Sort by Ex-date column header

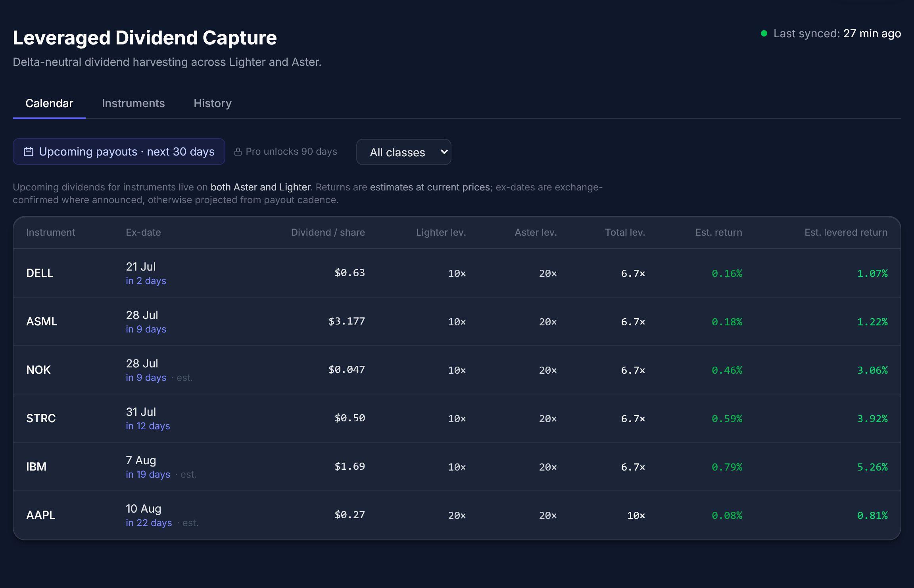pyautogui.click(x=143, y=233)
